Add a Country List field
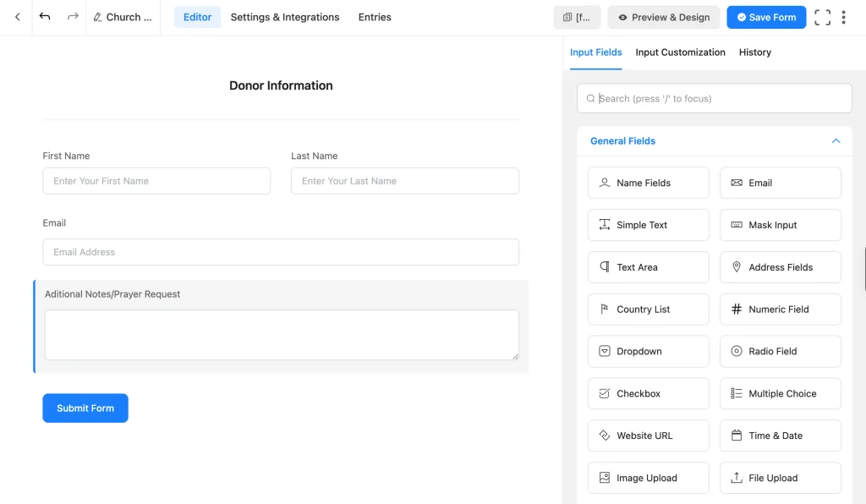This screenshot has width=866, height=504. click(649, 310)
